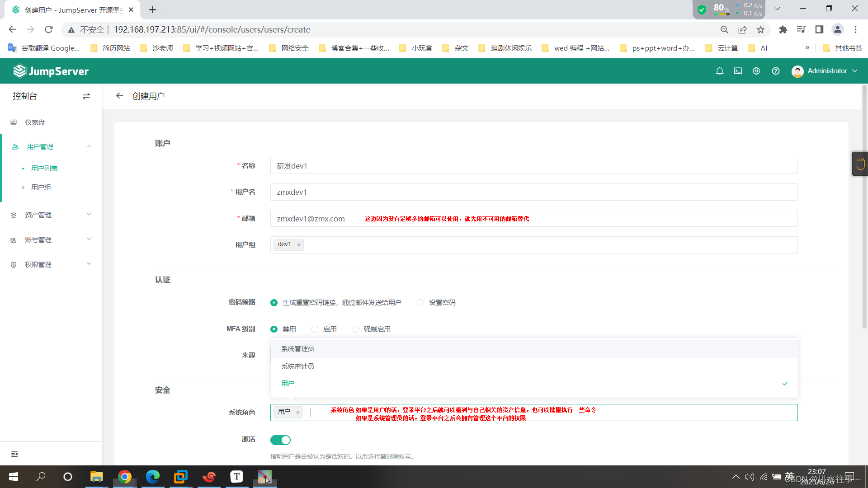This screenshot has height=488, width=868.
Task: Open the notifications bell icon
Action: pos(720,71)
